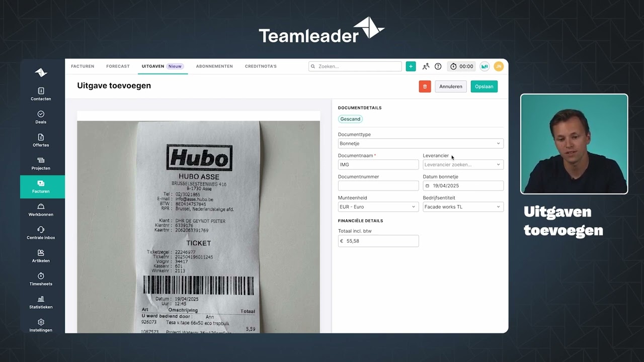644x362 pixels.
Task: Open the Bedrijfsentiteit dropdown
Action: 463,207
